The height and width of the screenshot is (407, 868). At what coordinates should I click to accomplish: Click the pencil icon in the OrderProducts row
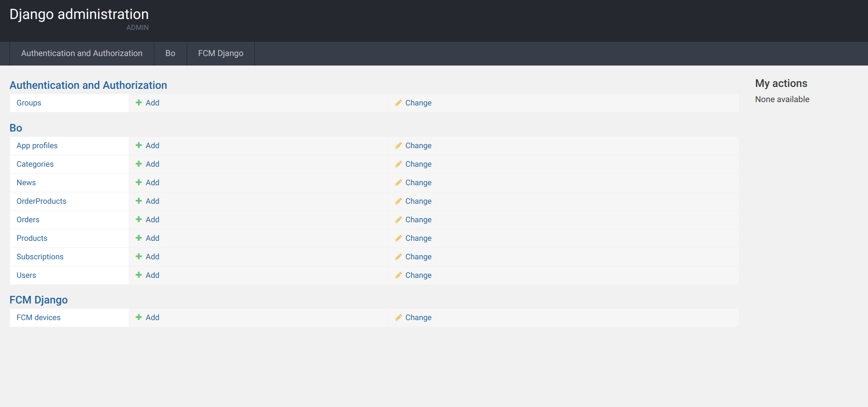[x=398, y=201]
